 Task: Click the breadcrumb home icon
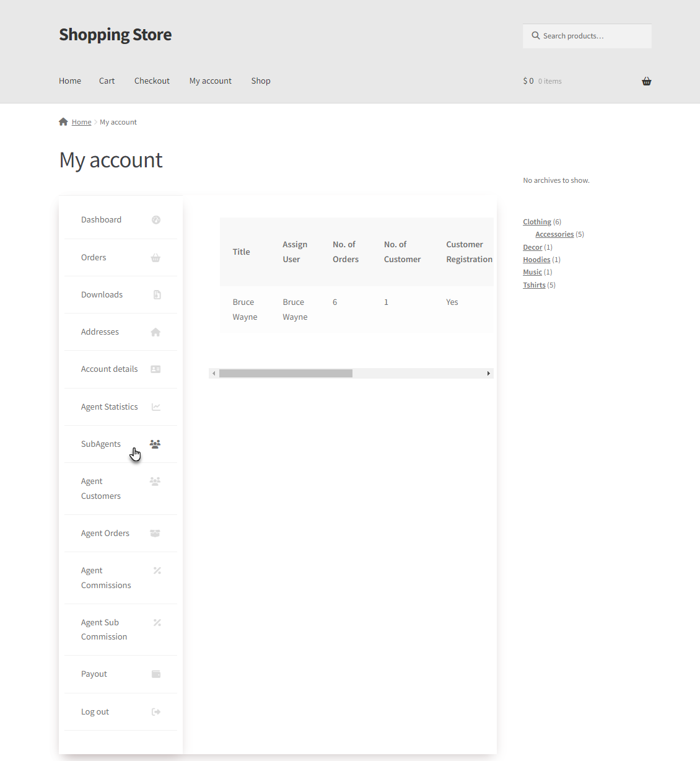(x=63, y=121)
